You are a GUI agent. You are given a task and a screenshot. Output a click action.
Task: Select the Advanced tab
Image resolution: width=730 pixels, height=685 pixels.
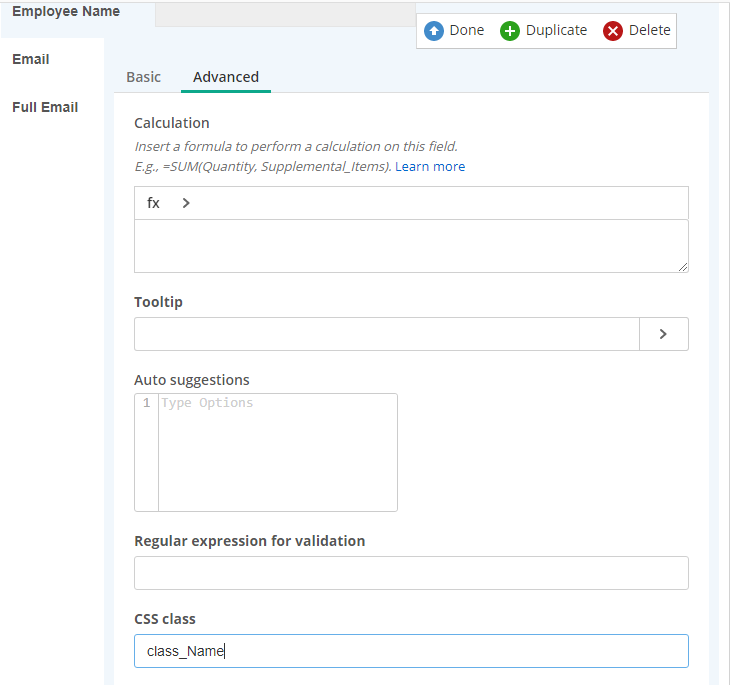(226, 77)
